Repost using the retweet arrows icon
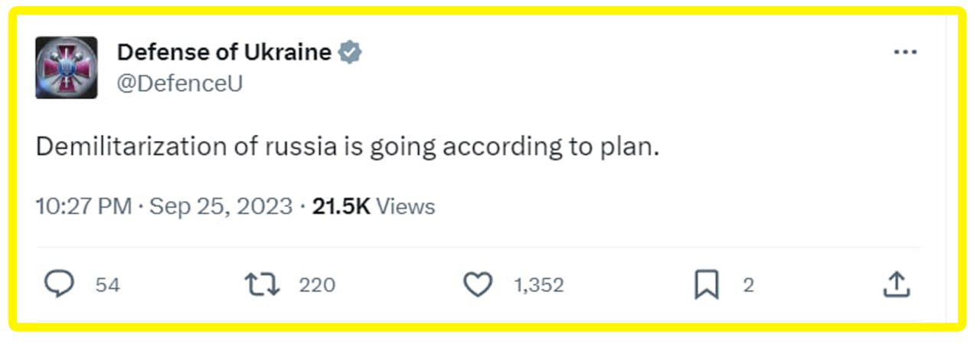Viewport: 980px width, 345px height. (x=262, y=285)
